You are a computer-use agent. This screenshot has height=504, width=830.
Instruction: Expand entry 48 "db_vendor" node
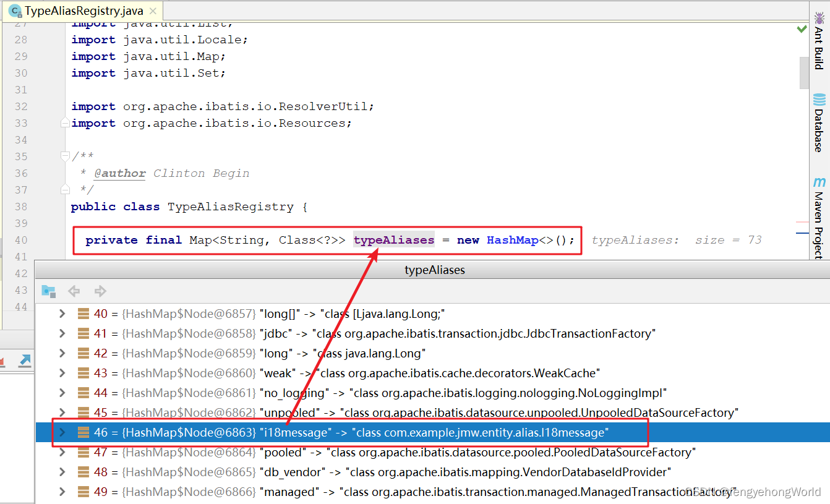pyautogui.click(x=61, y=472)
